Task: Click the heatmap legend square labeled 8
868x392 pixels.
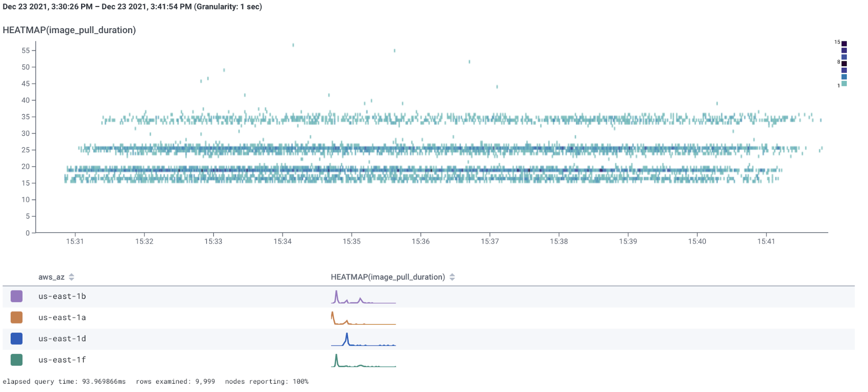Action: 844,63
